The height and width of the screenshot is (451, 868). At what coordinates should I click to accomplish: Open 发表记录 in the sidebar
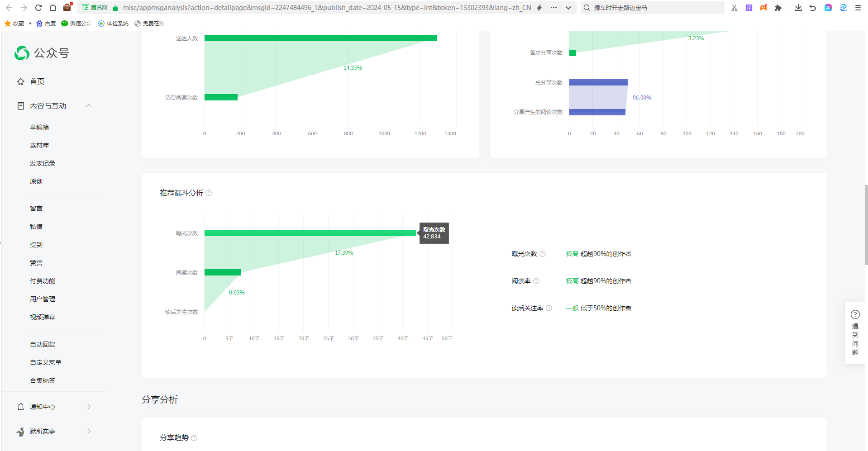(x=43, y=163)
